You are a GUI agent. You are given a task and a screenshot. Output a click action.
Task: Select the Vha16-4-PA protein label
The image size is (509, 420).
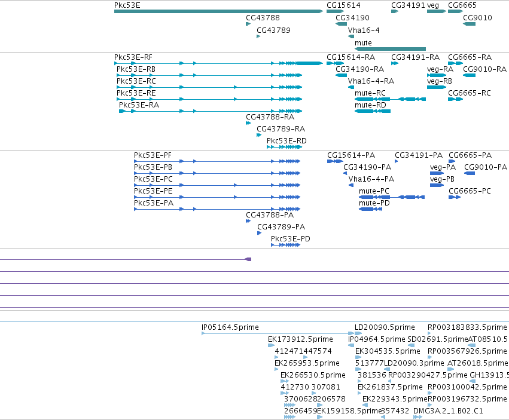click(x=371, y=179)
